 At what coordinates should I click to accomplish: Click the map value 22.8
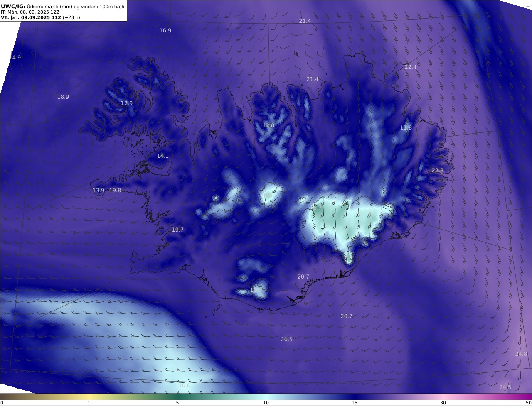click(x=438, y=170)
